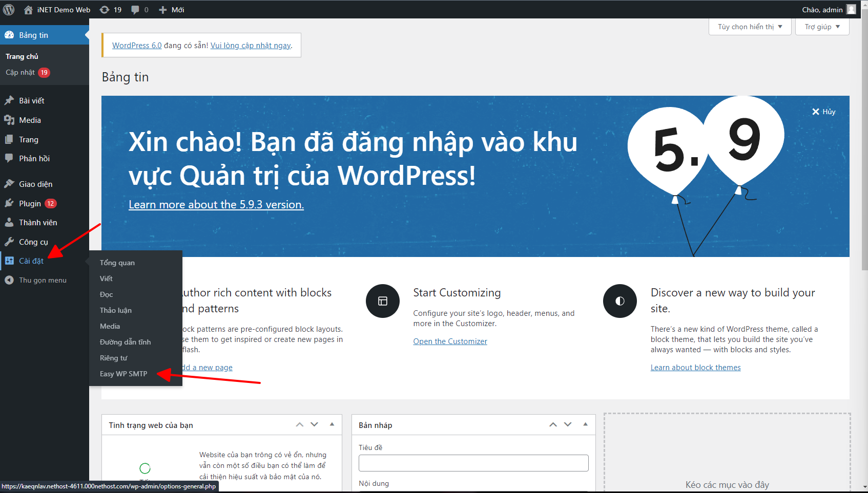The width and height of the screenshot is (868, 493).
Task: Click the WordPress logo in admin bar
Action: pyautogui.click(x=9, y=10)
